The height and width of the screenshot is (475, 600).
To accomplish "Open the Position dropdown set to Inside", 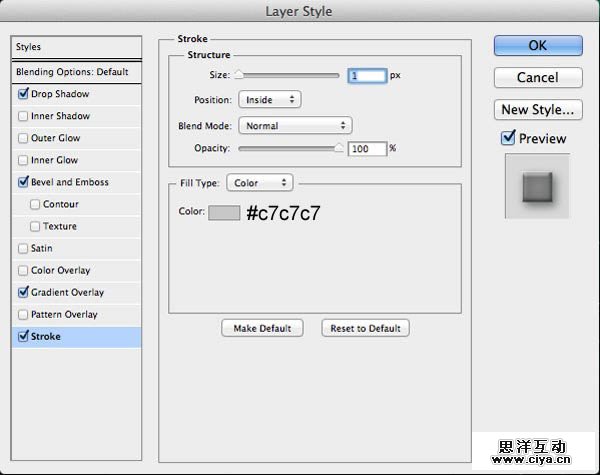I will coord(269,100).
